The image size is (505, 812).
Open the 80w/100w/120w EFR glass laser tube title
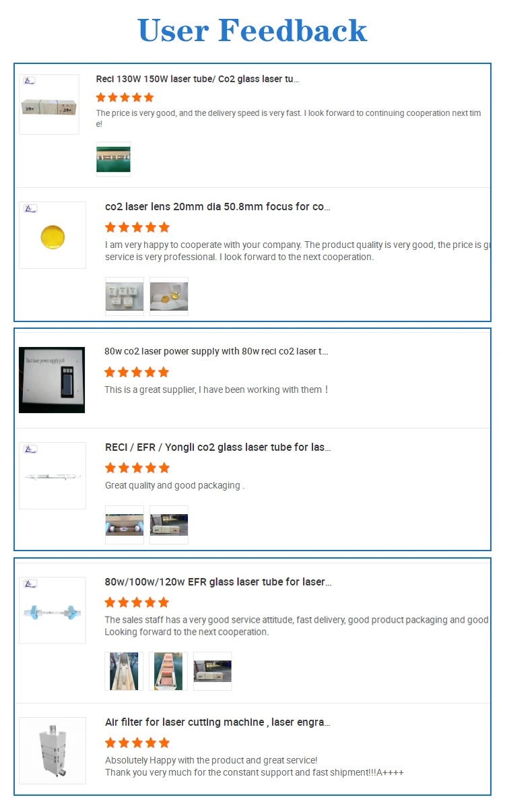tap(218, 582)
